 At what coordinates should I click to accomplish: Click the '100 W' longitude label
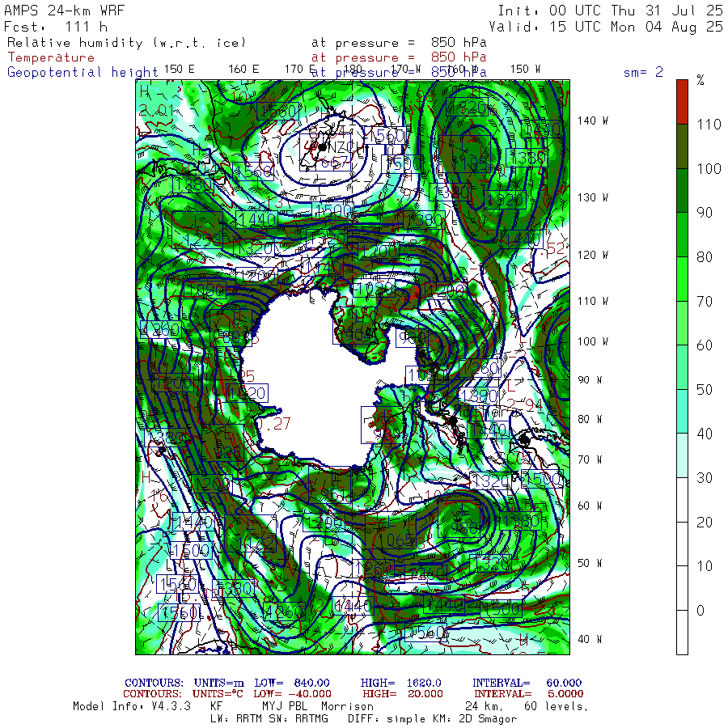(592, 341)
